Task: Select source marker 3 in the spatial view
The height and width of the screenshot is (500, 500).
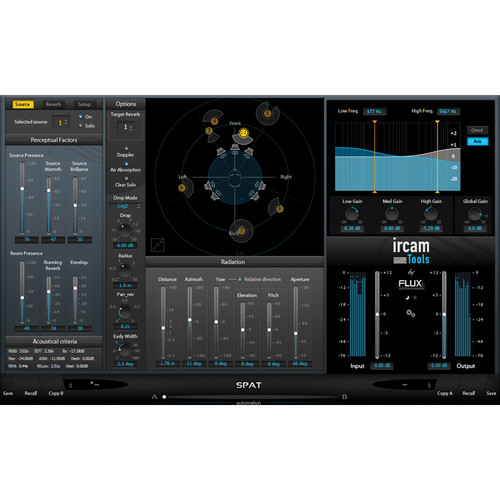Action: coord(209,131)
